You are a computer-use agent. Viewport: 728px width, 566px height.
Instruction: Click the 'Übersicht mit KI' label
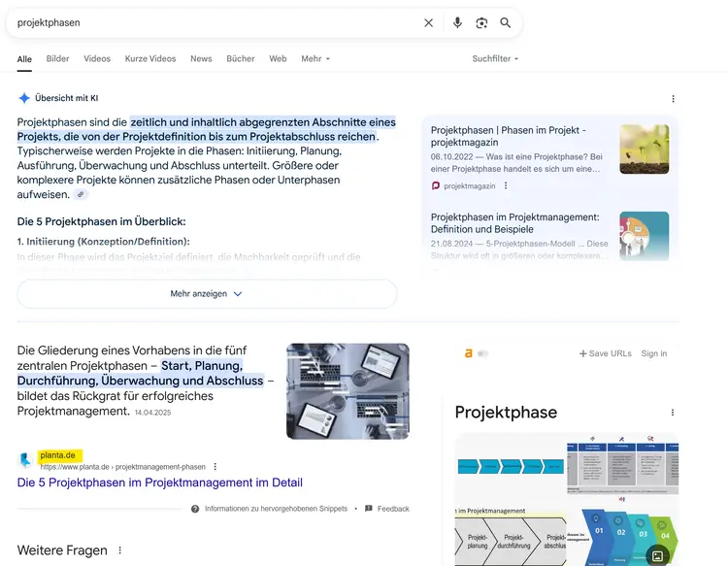(66, 98)
